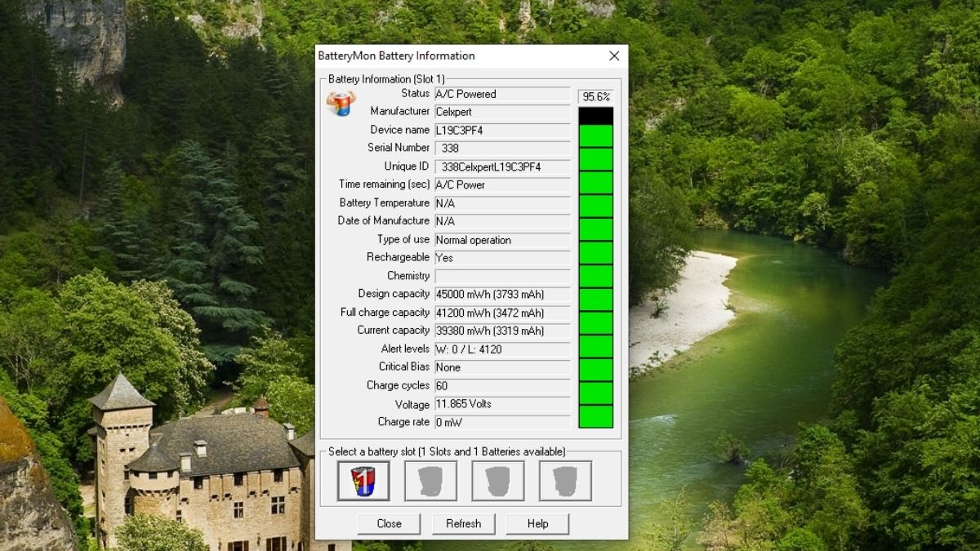The height and width of the screenshot is (551, 980).
Task: Click the 'Battery Temperature' label
Action: [385, 202]
